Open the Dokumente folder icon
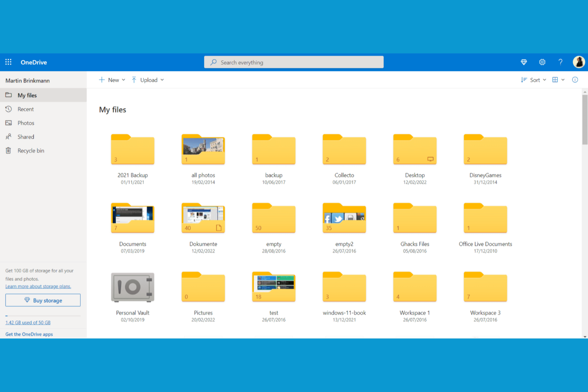 tap(203, 218)
